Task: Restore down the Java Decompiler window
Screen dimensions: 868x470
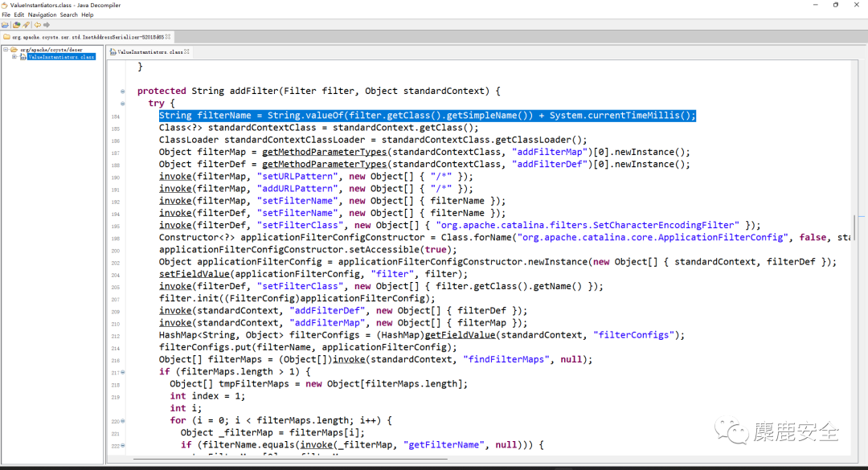Action: 836,5
